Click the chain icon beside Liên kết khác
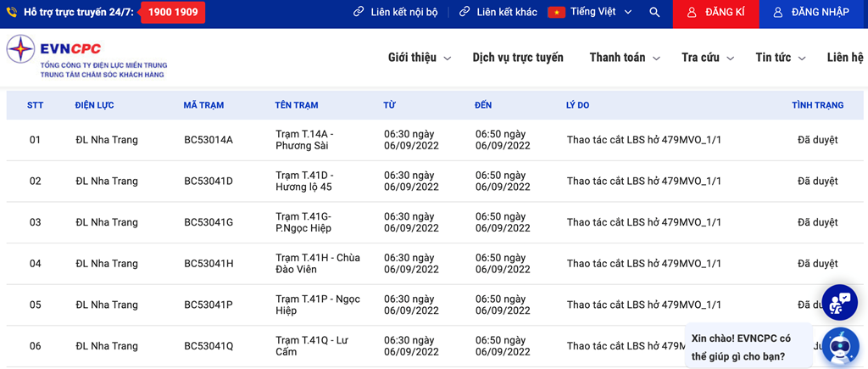Viewport: 868px width, 369px height. tap(465, 13)
